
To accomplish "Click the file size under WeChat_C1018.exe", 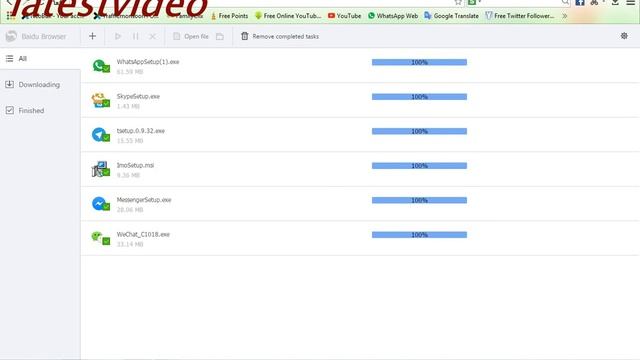I will click(x=130, y=244).
